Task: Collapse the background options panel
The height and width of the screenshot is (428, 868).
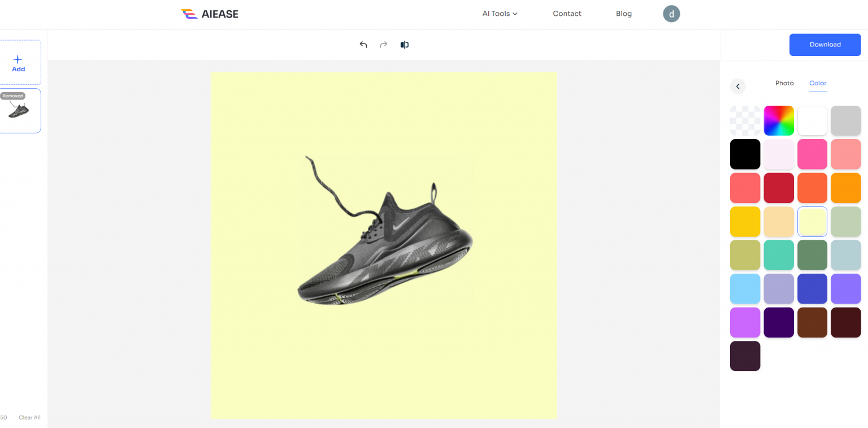Action: pyautogui.click(x=738, y=86)
